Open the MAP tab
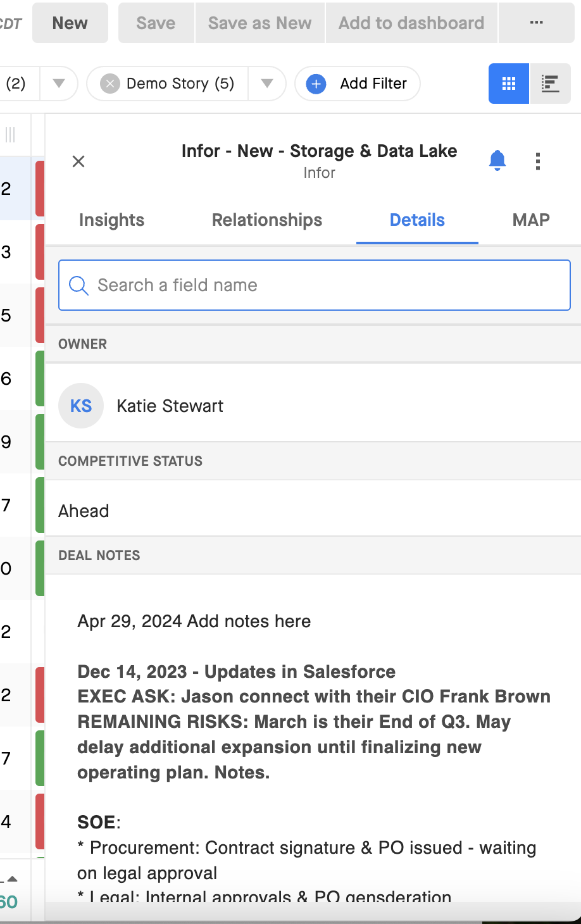581x924 pixels. pyautogui.click(x=530, y=220)
